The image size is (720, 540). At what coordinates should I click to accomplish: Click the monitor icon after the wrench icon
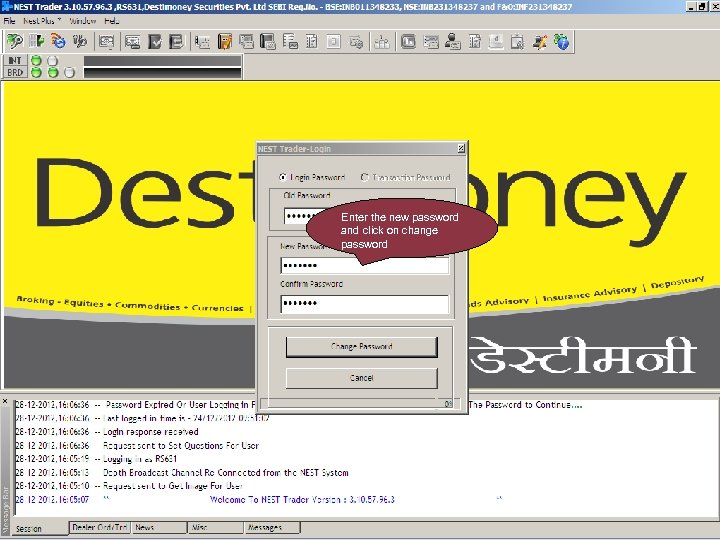tap(106, 42)
